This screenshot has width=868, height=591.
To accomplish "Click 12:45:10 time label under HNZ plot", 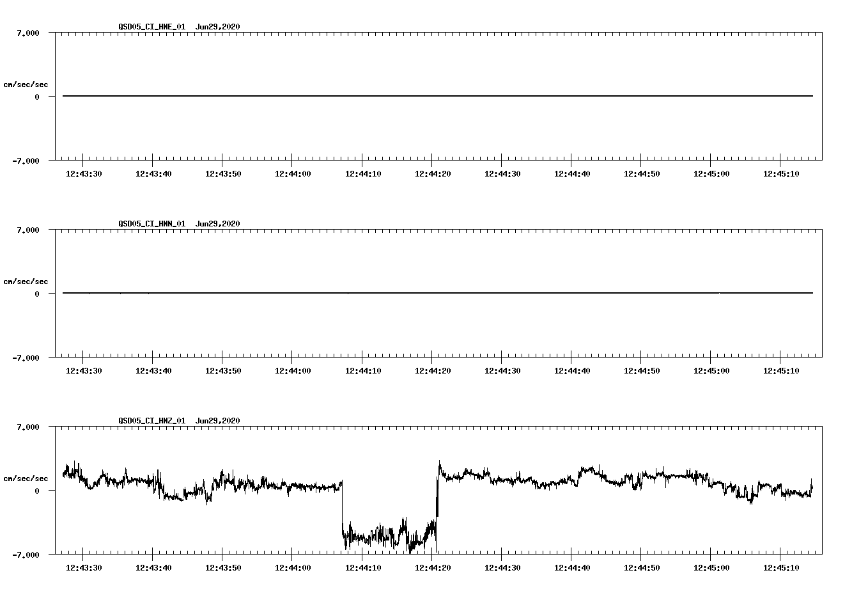I will click(x=781, y=568).
